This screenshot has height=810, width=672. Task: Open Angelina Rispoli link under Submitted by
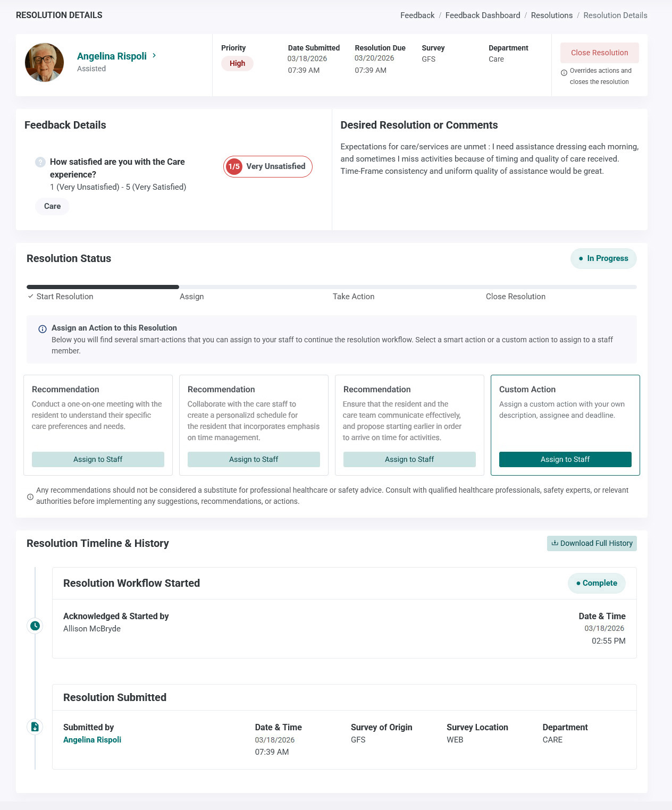coord(92,740)
